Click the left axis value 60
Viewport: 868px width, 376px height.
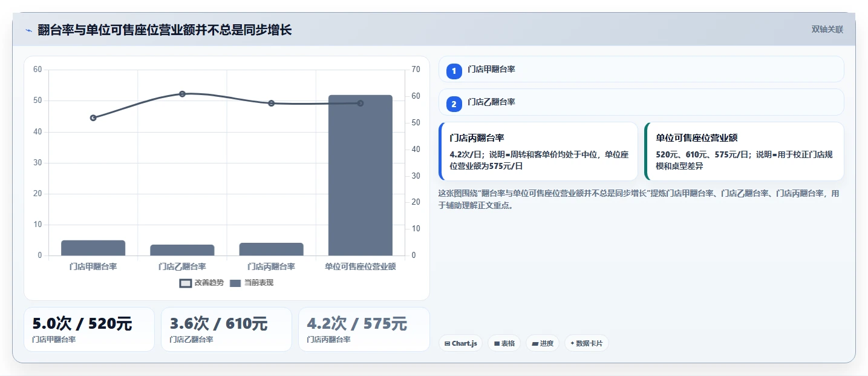click(38, 70)
